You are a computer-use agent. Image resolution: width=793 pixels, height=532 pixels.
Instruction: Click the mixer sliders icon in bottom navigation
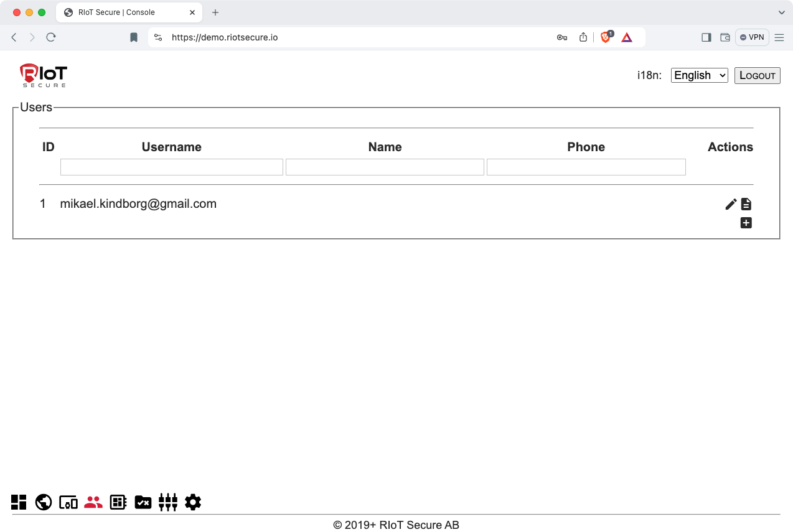[x=168, y=502]
